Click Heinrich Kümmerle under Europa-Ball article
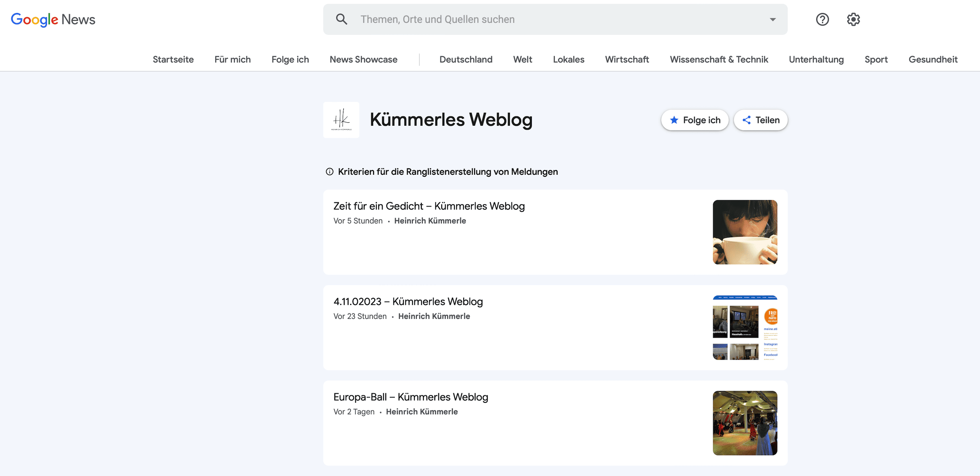Image resolution: width=980 pixels, height=476 pixels. pyautogui.click(x=422, y=412)
